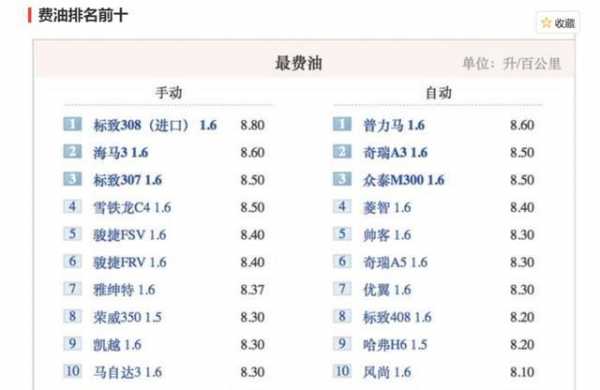Open the 哈弗H6 1.5 entry
Screen dimensions: 600x390
pyautogui.click(x=395, y=345)
